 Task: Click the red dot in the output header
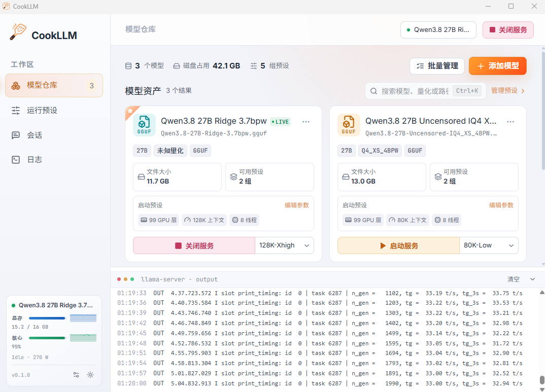(x=119, y=279)
